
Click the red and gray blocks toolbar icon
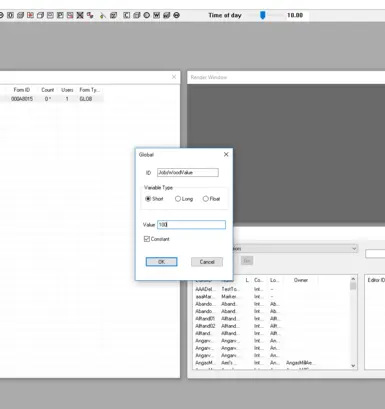[x=90, y=15]
